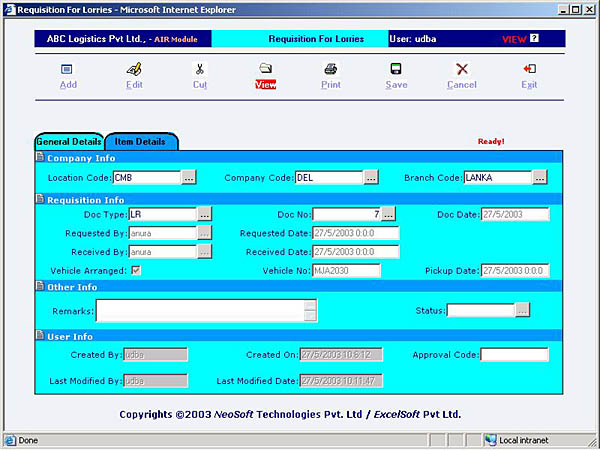Select the Cut scissors icon
The image size is (600, 450).
click(200, 70)
